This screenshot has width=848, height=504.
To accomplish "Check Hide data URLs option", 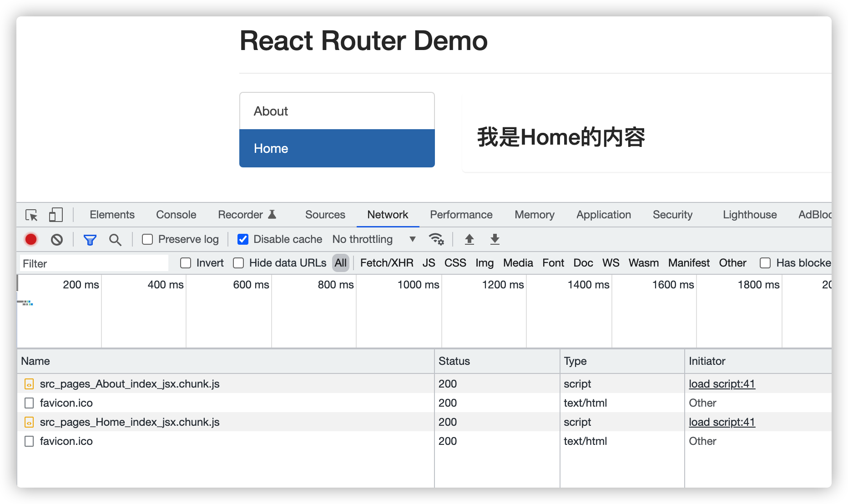I will point(238,263).
